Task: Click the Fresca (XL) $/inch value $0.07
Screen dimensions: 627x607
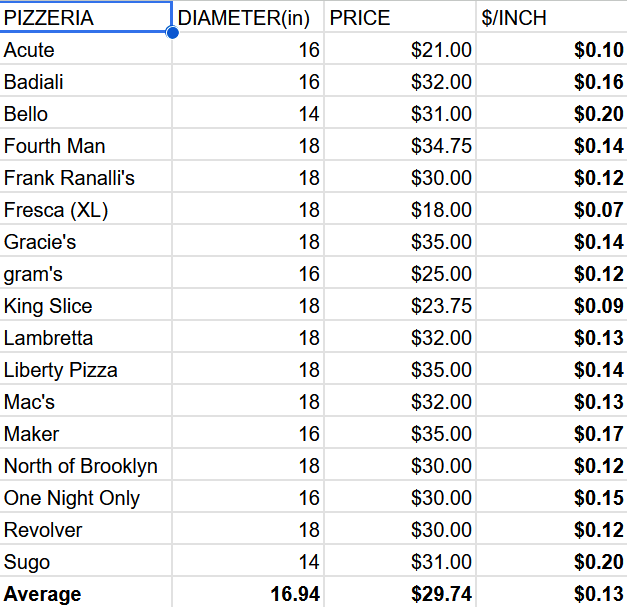Action: click(551, 210)
